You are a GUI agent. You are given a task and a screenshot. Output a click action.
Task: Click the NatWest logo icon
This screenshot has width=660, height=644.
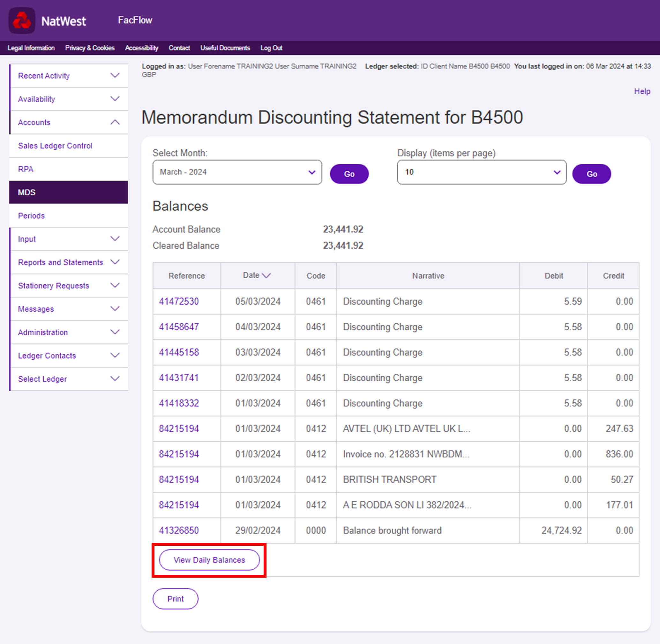coord(22,21)
